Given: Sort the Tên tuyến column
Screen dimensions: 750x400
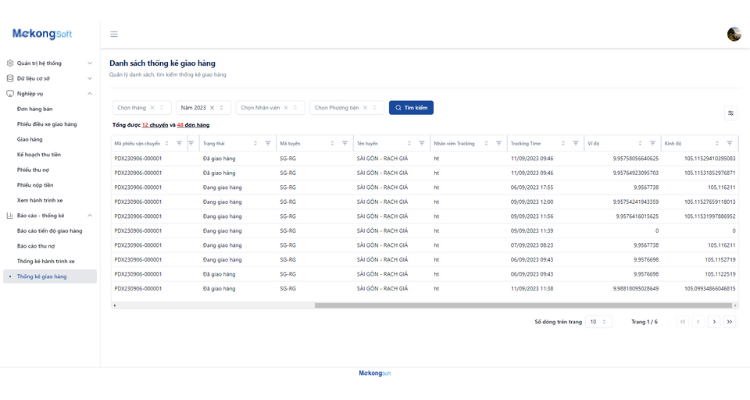Looking at the screenshot, I should pyautogui.click(x=409, y=144).
